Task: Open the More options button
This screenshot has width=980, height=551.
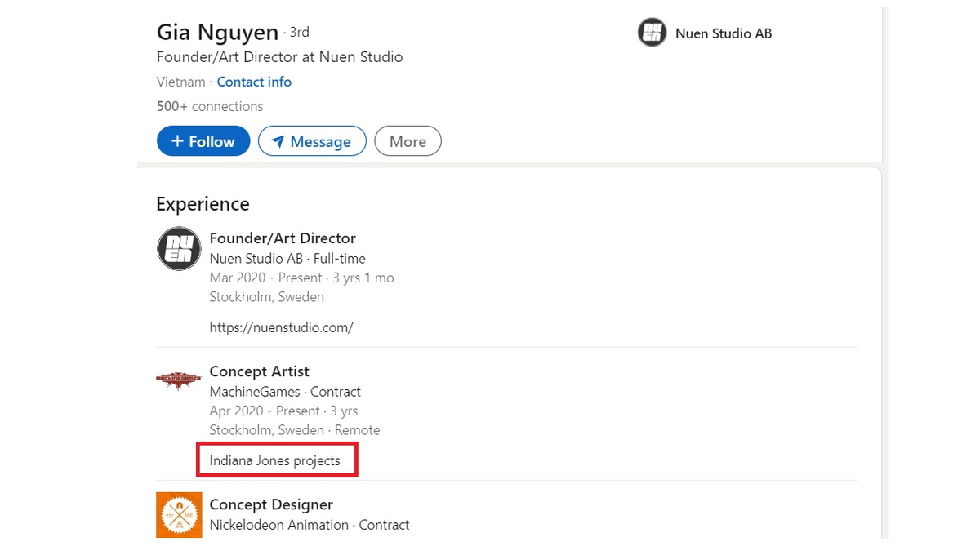Action: [x=408, y=141]
